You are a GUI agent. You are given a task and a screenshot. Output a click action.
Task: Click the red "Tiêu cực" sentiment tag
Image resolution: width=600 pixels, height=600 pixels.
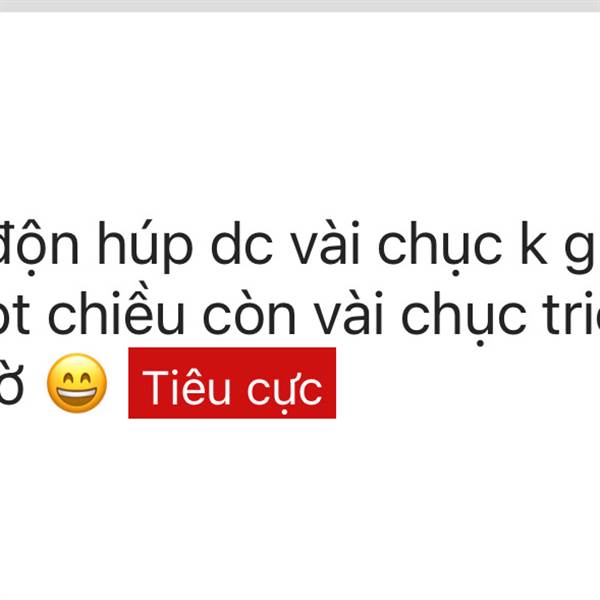tap(232, 383)
